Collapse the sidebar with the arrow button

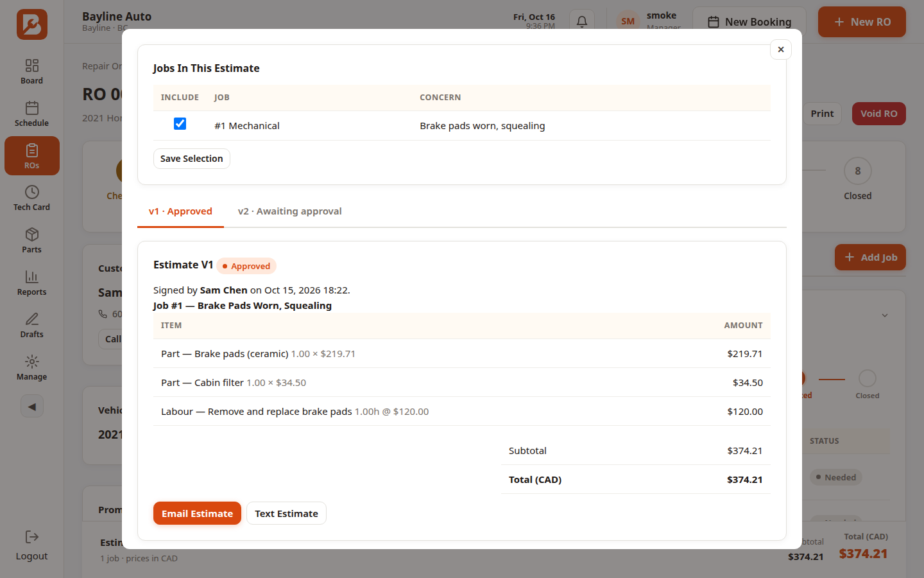click(32, 406)
